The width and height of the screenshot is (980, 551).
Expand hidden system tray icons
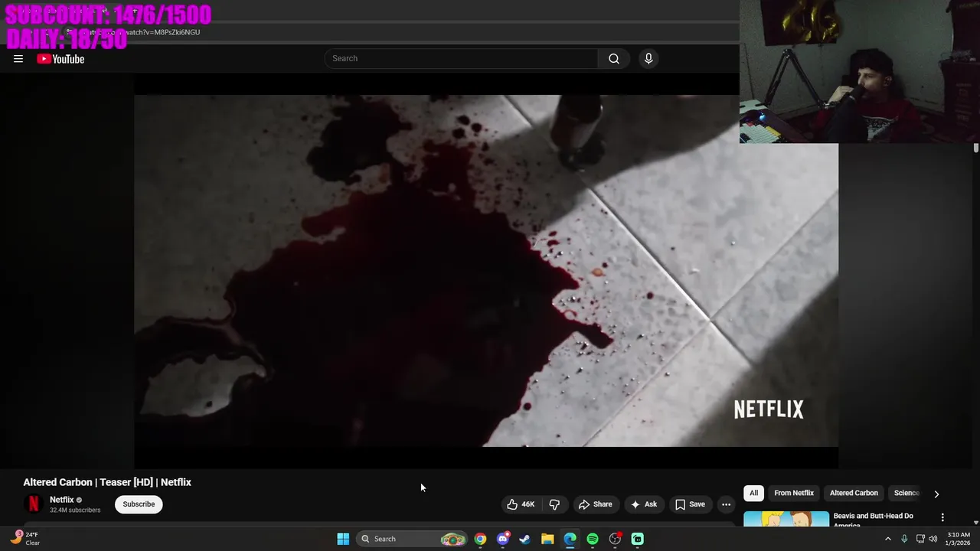pyautogui.click(x=888, y=539)
